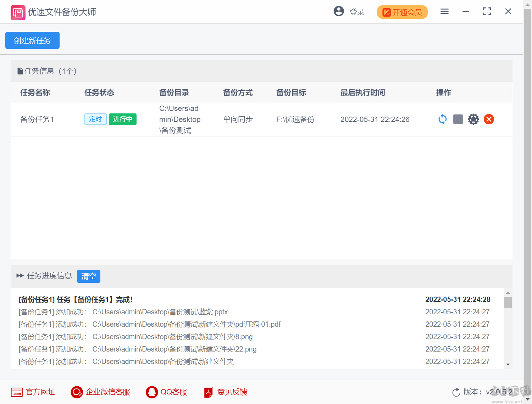Run the sync icon for 备份任务1

(442, 119)
